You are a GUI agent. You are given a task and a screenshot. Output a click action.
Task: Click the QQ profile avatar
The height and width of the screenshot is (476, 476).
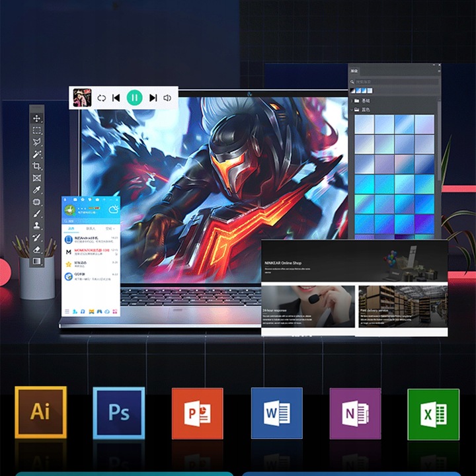click(70, 210)
